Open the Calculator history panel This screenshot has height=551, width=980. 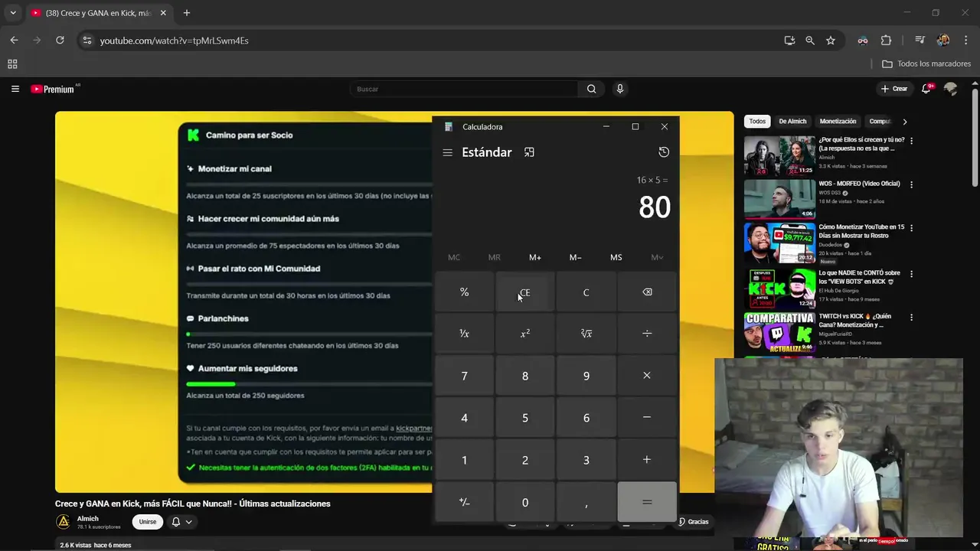pos(664,152)
